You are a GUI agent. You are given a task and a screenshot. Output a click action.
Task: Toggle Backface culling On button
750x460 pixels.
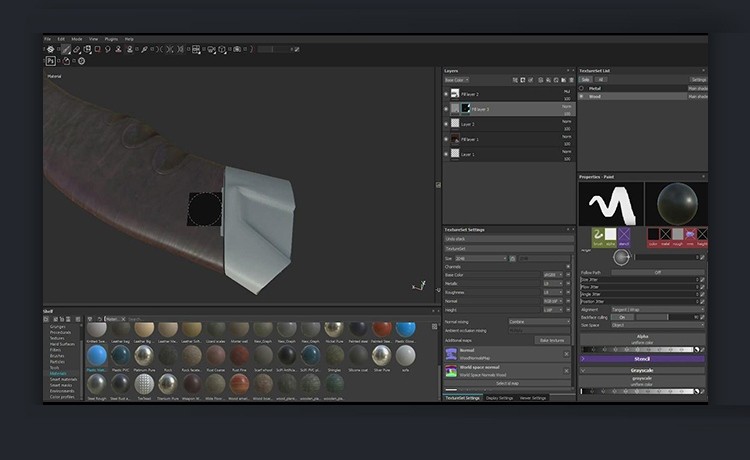coord(622,317)
